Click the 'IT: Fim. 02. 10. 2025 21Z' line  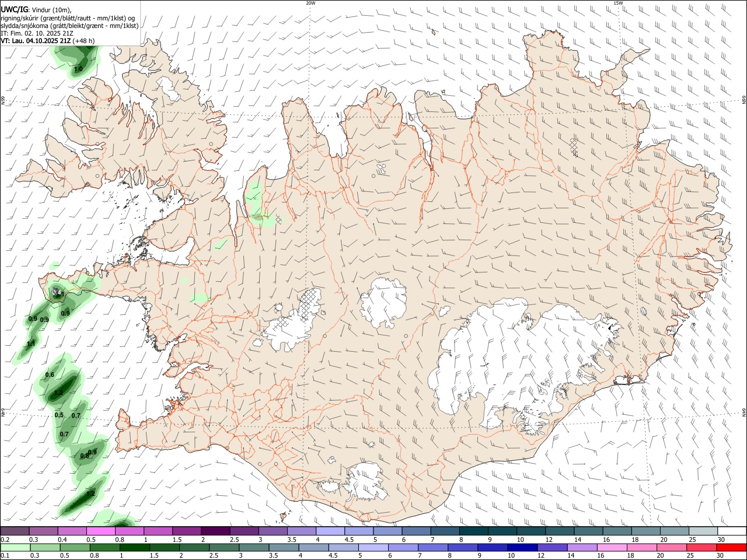[x=36, y=33]
